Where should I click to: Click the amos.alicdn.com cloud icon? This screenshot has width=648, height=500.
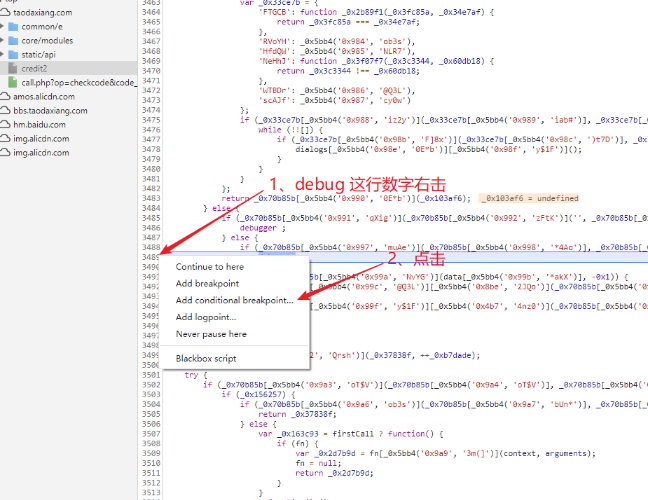[5, 97]
